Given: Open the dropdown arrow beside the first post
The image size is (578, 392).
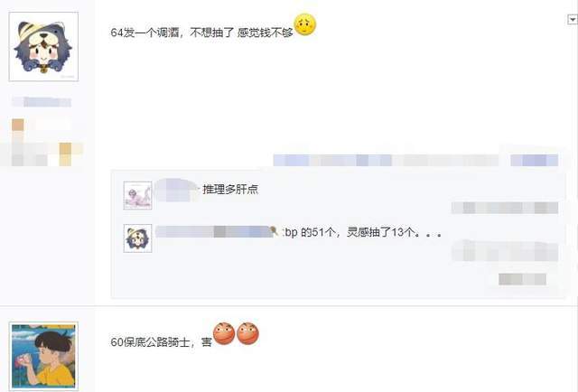Looking at the screenshot, I should (x=573, y=20).
